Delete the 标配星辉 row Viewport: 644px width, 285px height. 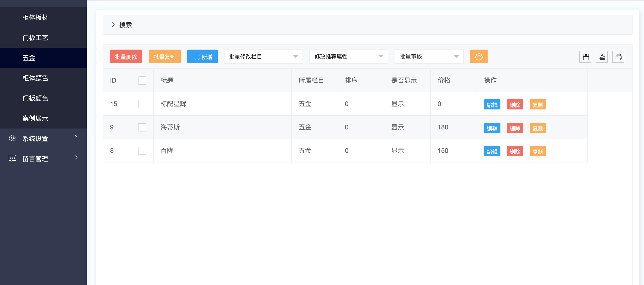tap(515, 105)
